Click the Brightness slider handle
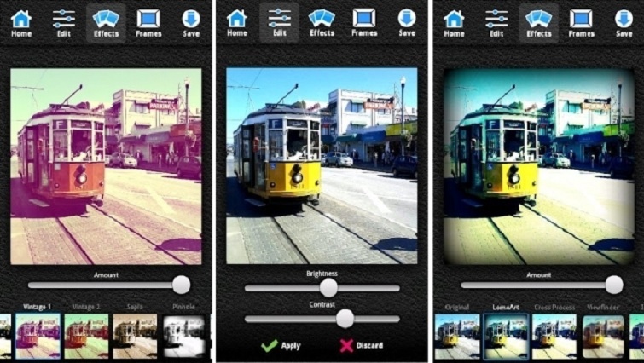The width and height of the screenshot is (644, 363). pos(328,288)
